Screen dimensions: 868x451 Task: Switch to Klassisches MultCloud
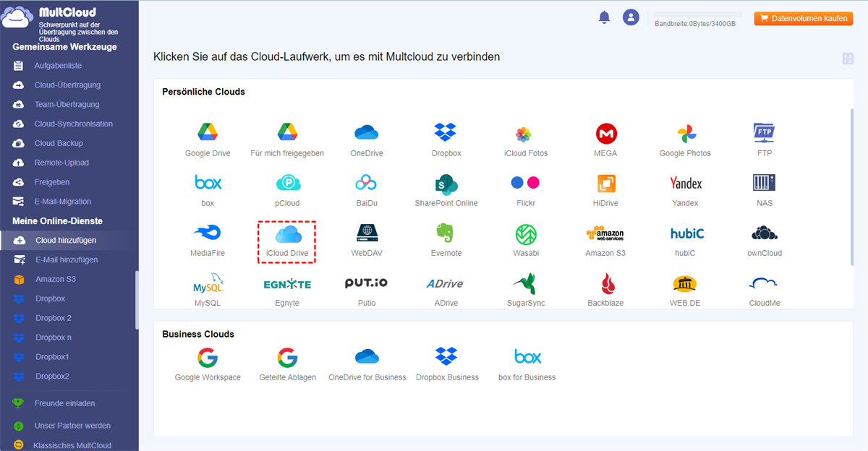(72, 446)
